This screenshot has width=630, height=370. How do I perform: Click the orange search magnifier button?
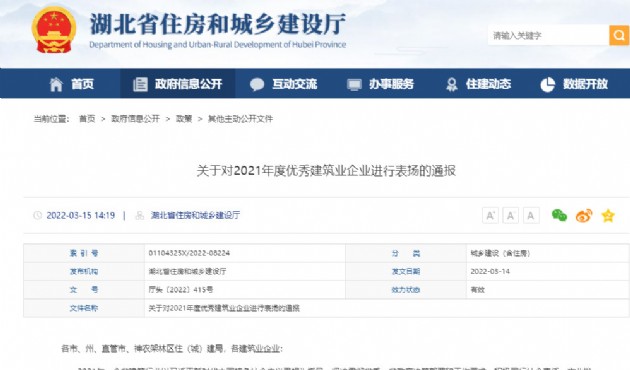(x=619, y=35)
